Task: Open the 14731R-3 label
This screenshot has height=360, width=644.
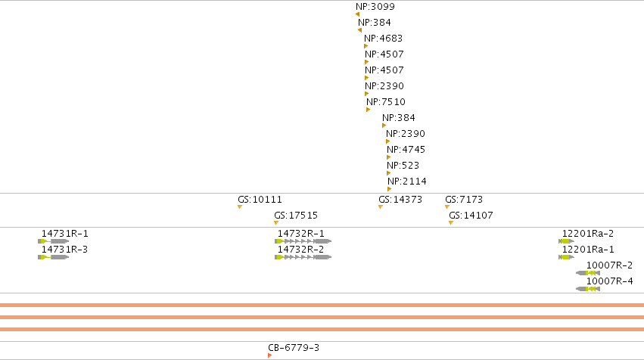Action: pyautogui.click(x=64, y=250)
